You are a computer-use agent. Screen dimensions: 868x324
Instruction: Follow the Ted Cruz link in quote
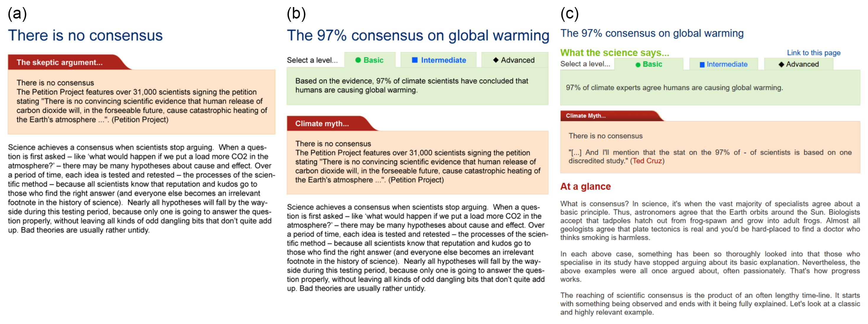click(x=647, y=161)
